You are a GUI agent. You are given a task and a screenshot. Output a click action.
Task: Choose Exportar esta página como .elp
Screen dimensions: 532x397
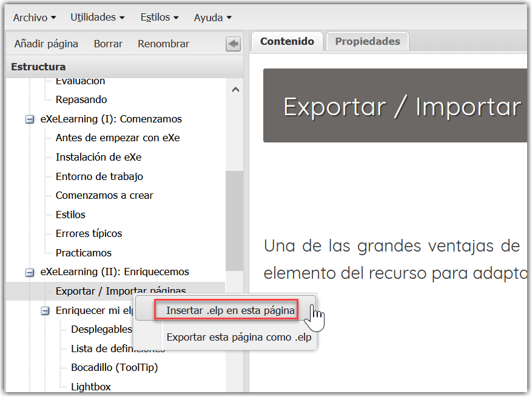click(238, 338)
